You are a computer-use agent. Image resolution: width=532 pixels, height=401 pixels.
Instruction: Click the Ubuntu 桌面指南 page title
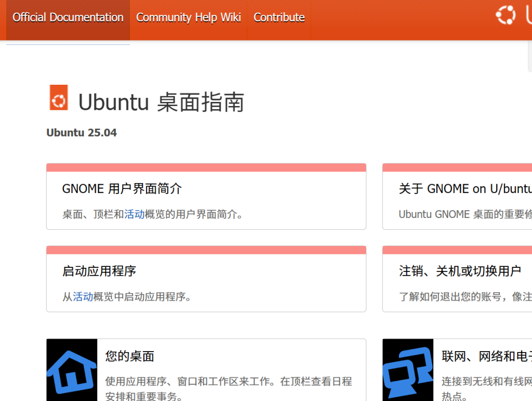pyautogui.click(x=161, y=102)
